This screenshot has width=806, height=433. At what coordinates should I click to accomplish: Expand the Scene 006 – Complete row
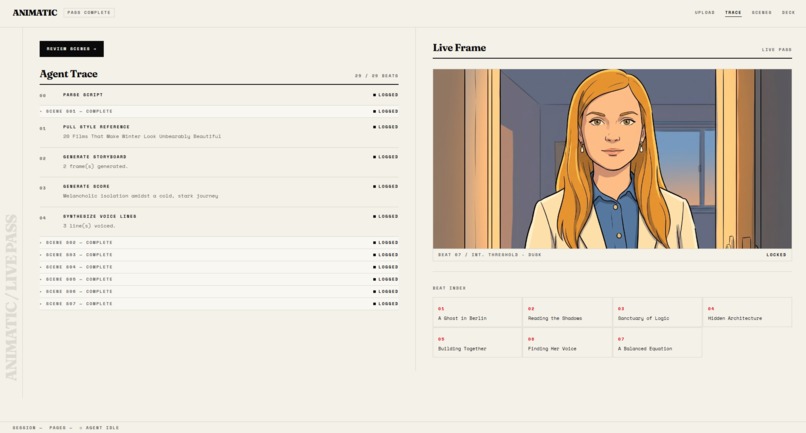pyautogui.click(x=219, y=292)
